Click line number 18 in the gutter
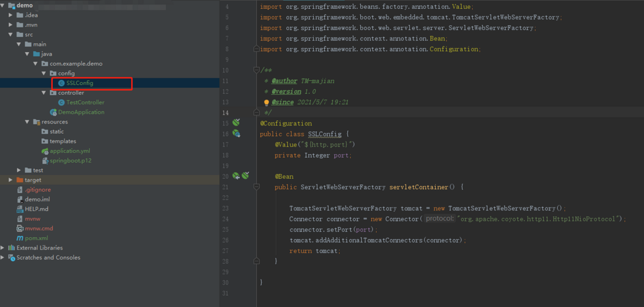Image resolution: width=644 pixels, height=307 pixels. tap(225, 155)
